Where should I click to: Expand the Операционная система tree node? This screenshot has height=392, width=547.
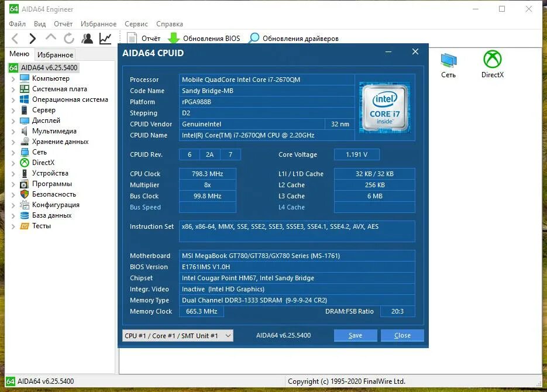13,99
